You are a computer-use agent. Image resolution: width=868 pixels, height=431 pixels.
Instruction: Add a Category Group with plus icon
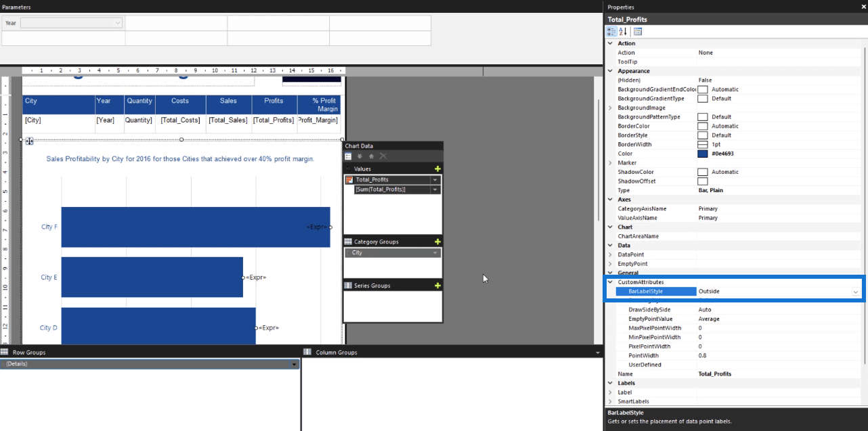(437, 242)
